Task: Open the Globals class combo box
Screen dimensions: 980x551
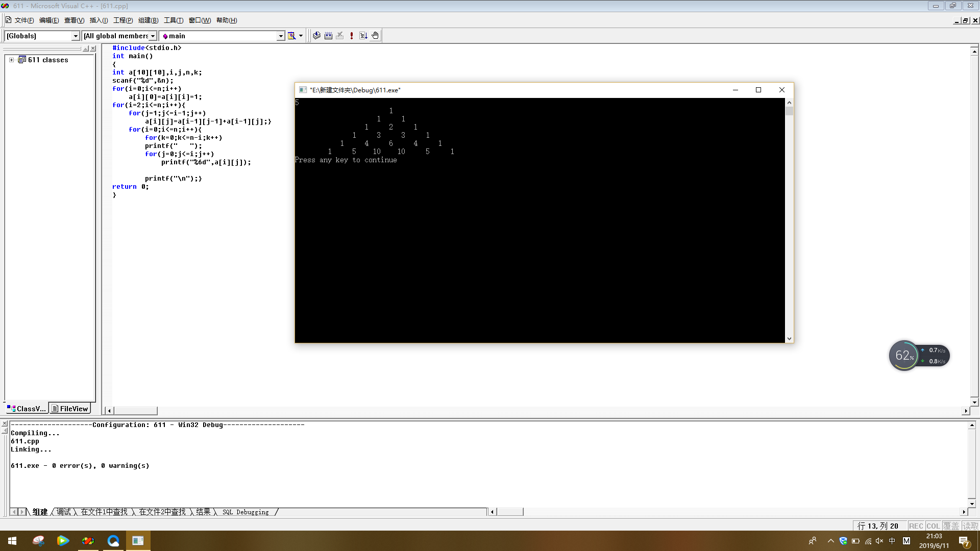Action: point(76,36)
